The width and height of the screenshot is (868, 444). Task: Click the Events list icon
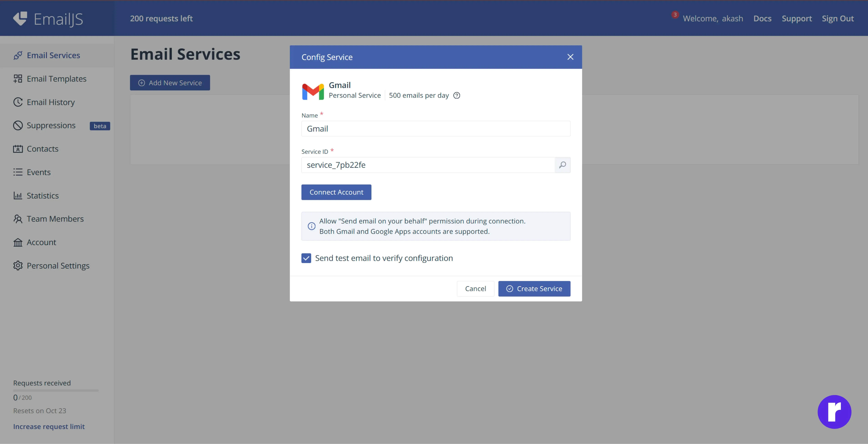click(x=18, y=172)
